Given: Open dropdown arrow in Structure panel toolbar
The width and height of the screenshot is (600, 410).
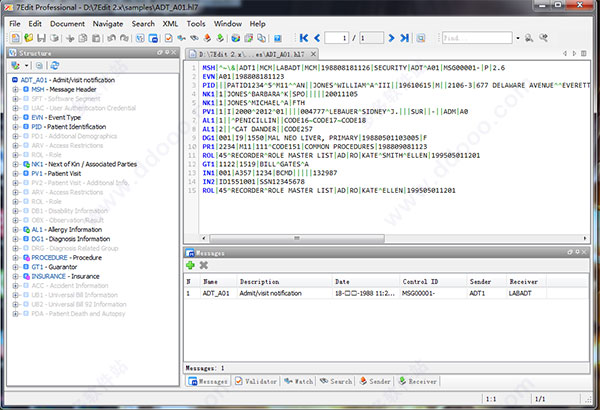Looking at the screenshot, I should (26, 65).
